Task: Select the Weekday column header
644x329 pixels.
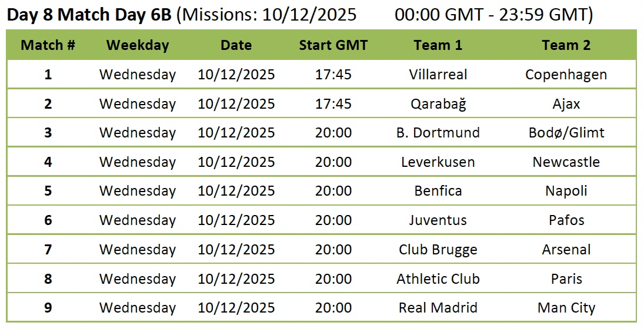Action: (138, 45)
